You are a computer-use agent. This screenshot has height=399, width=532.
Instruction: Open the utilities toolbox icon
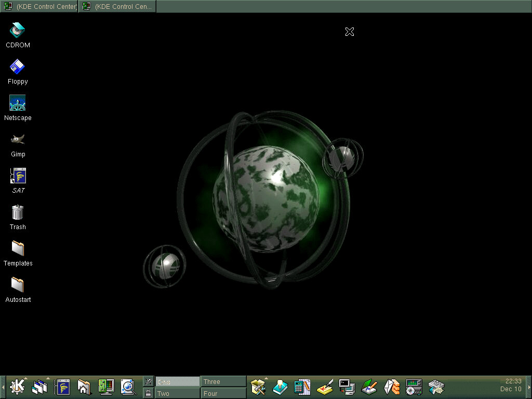[x=258, y=387]
